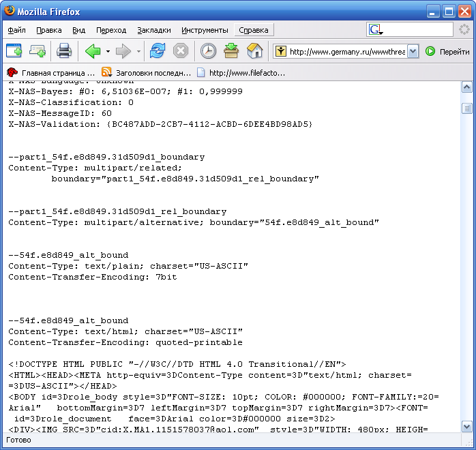Viewport: 476px width, 450px height.
Task: Open the Справка menu
Action: tap(254, 30)
